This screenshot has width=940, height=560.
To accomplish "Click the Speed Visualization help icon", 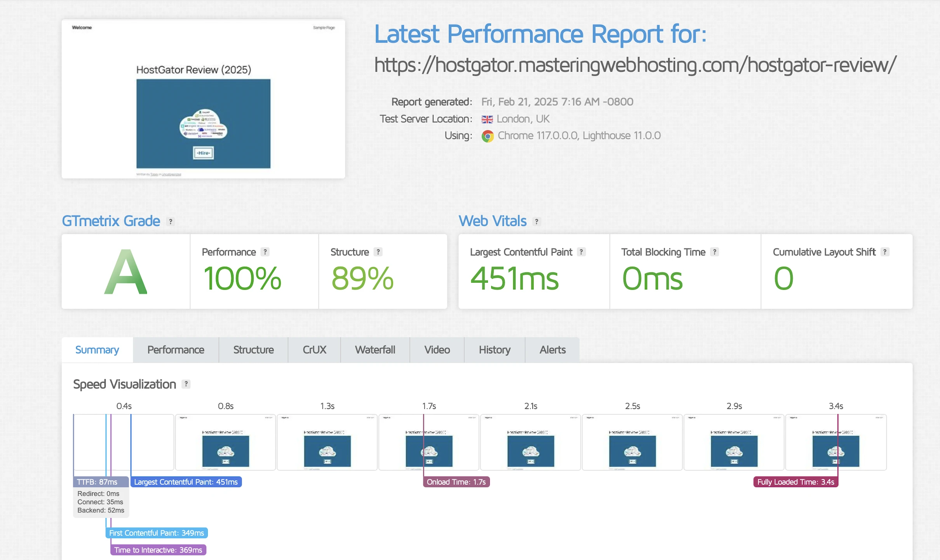I will pyautogui.click(x=186, y=384).
